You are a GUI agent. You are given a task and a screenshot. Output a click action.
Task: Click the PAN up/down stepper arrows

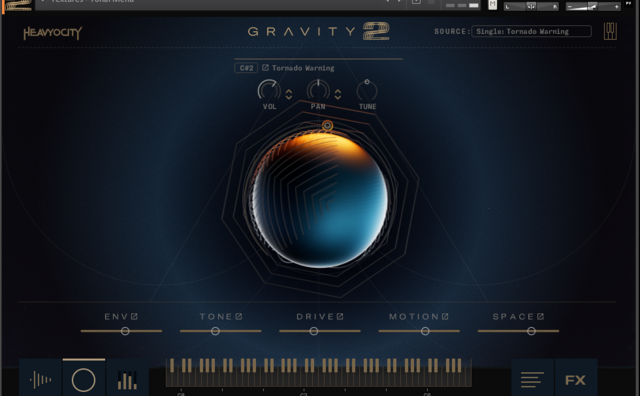[338, 95]
